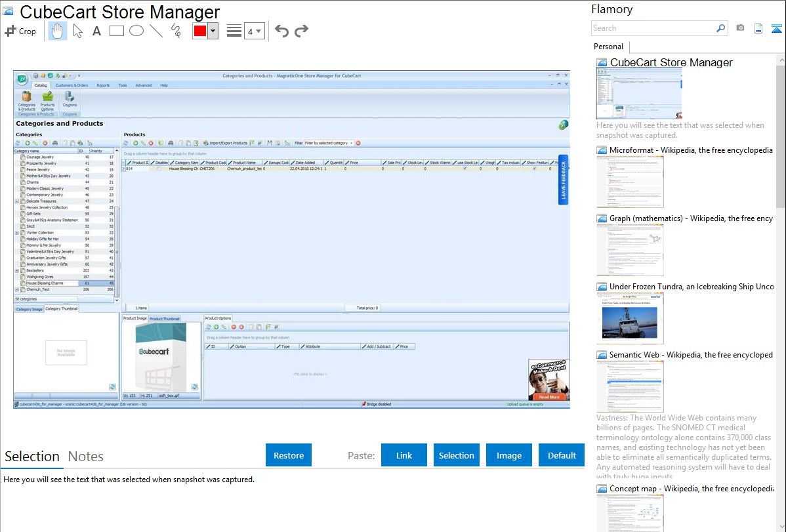
Task: Click the green add product icon
Action: pos(135,143)
